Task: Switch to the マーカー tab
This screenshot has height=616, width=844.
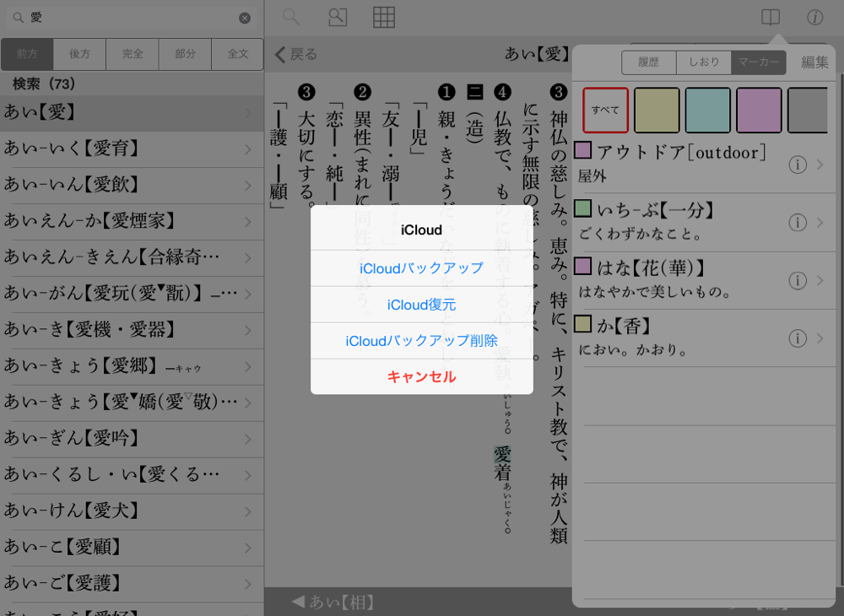Action: click(x=759, y=62)
